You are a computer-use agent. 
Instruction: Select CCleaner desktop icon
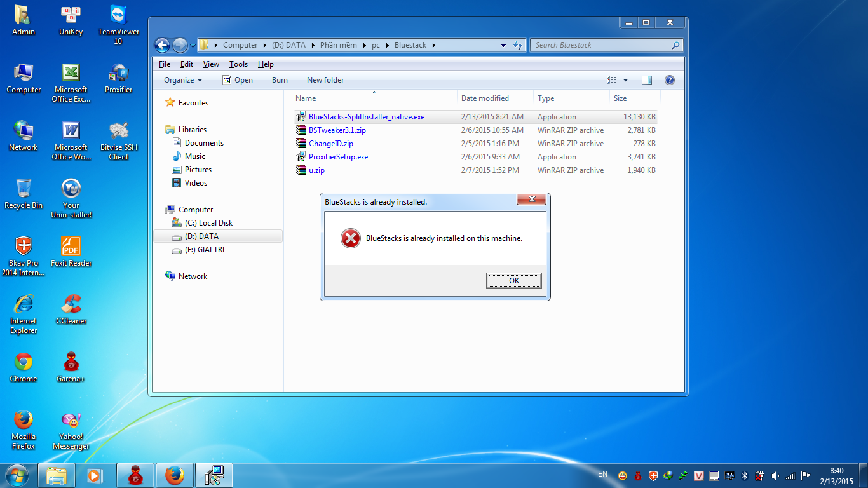pyautogui.click(x=71, y=309)
